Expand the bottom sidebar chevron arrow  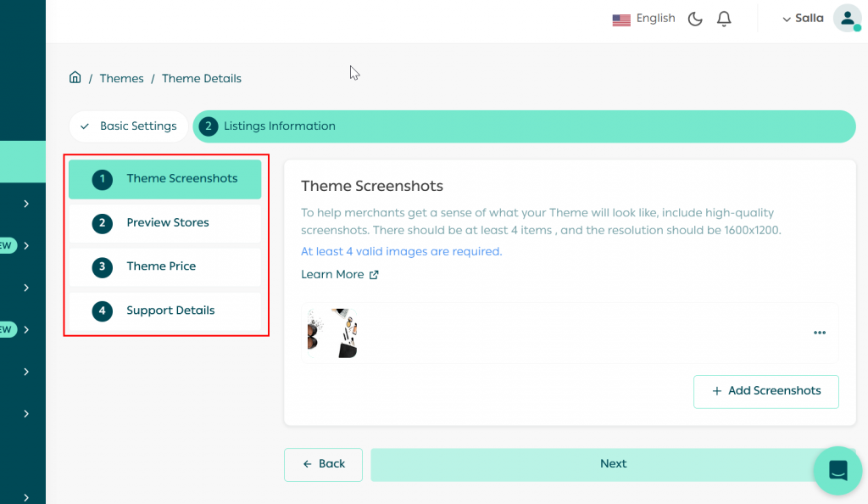[26, 497]
